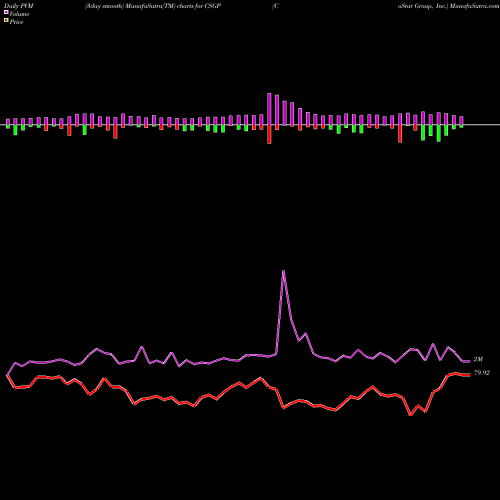Image resolution: width=500 pixels, height=500 pixels.
Task: Select the 'Volume' legend label
Action: 19,14
